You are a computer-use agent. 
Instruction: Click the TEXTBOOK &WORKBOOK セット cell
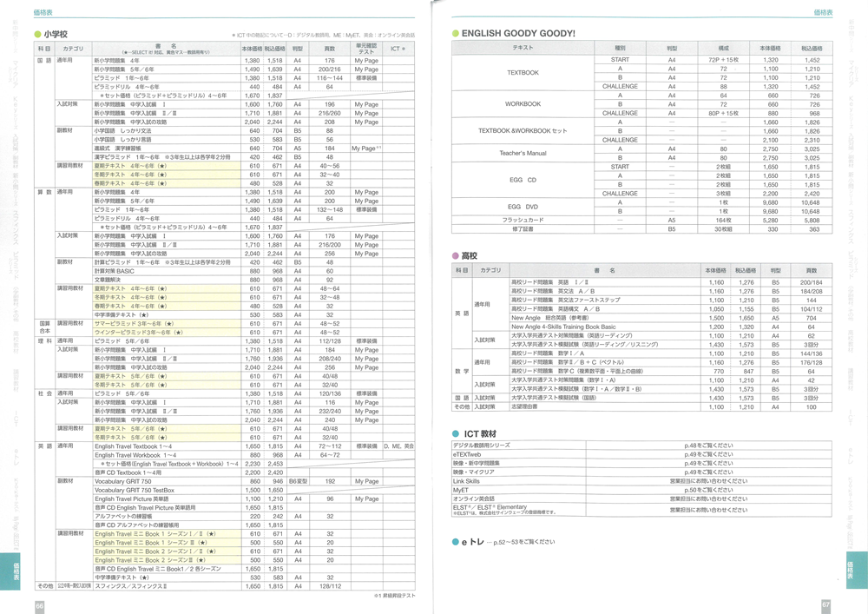point(523,131)
